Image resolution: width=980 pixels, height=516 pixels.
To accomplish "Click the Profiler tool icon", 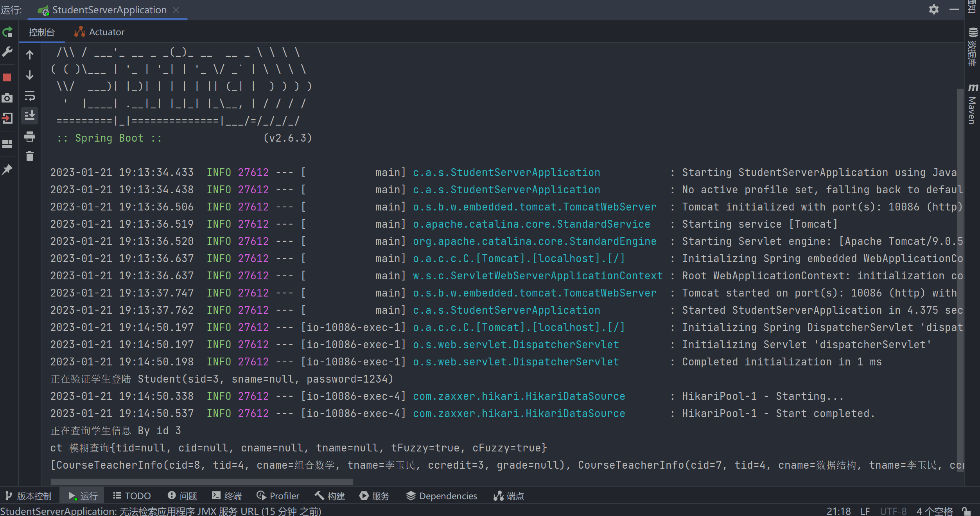I will [261, 496].
